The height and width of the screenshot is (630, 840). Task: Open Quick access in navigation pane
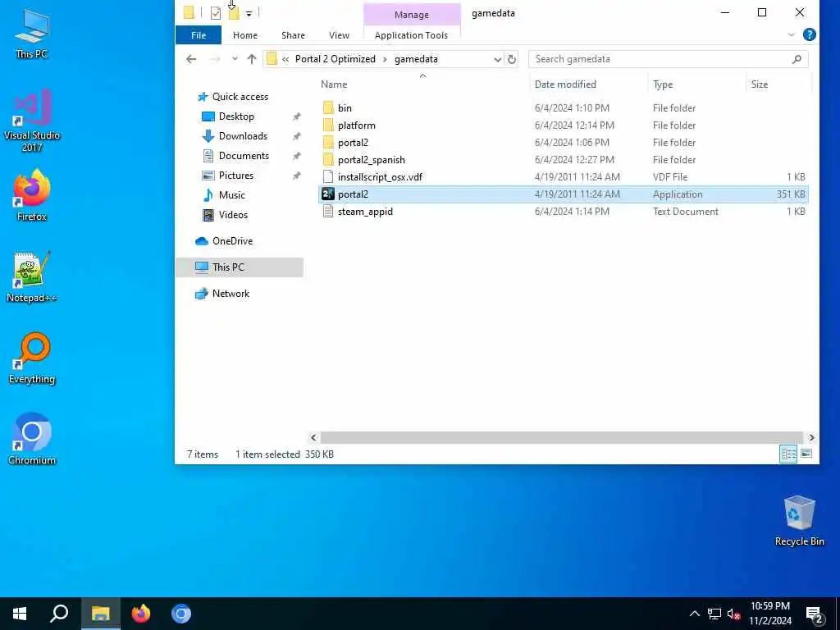(232, 97)
